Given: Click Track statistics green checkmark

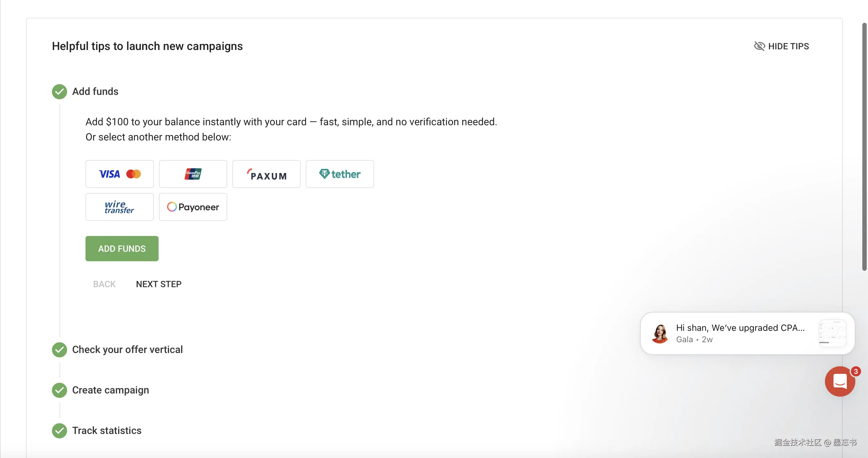Looking at the screenshot, I should (59, 430).
